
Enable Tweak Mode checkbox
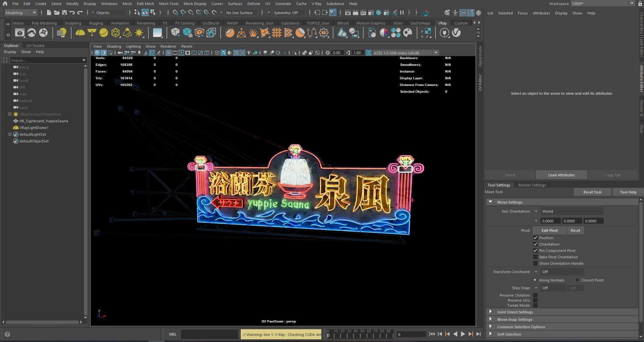pyautogui.click(x=535, y=305)
